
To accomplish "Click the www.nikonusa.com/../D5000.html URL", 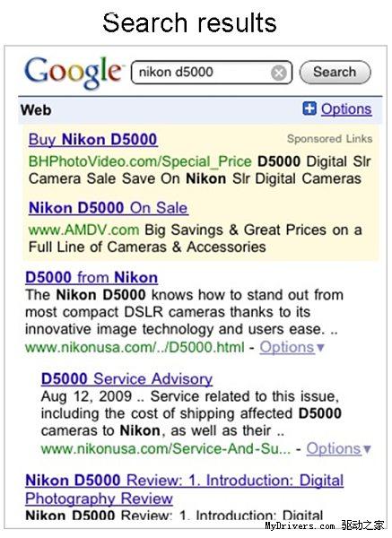I will click(x=135, y=347).
